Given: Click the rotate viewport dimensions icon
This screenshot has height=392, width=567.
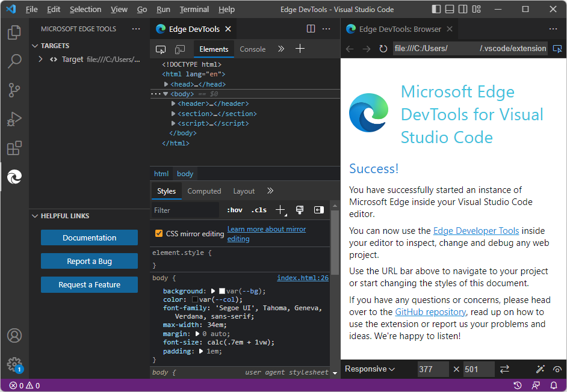Looking at the screenshot, I should pos(504,369).
